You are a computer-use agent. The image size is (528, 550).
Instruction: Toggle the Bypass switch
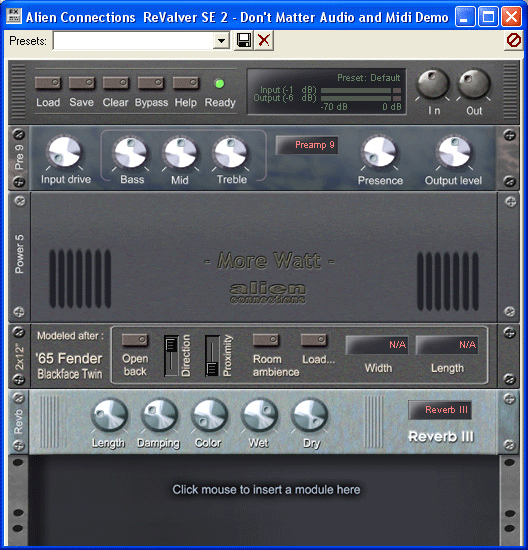pyautogui.click(x=151, y=83)
